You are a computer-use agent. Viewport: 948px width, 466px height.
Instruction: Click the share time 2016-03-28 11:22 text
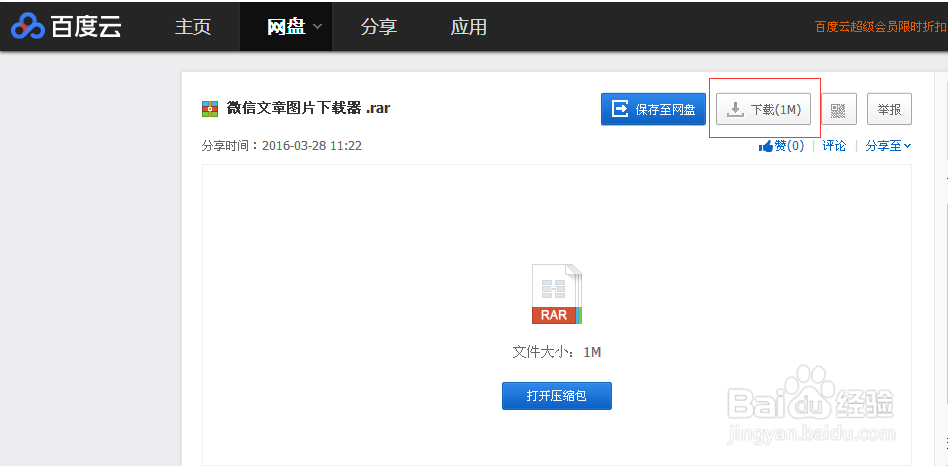(282, 146)
